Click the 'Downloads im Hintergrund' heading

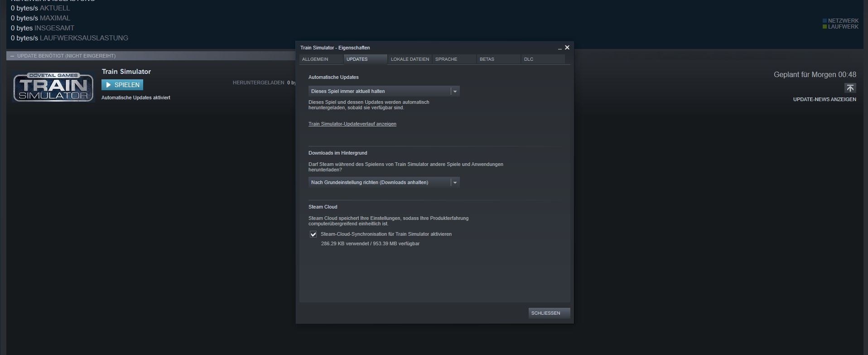[338, 153]
